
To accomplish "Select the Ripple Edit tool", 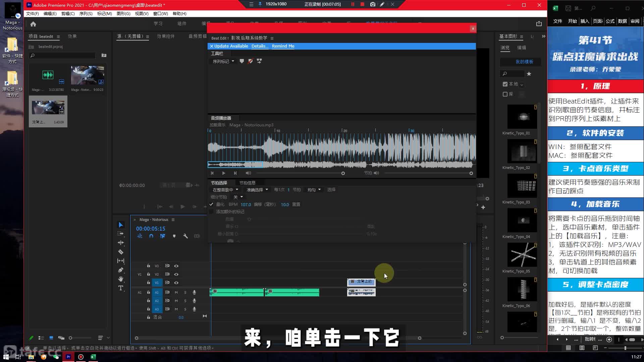I will (x=121, y=243).
